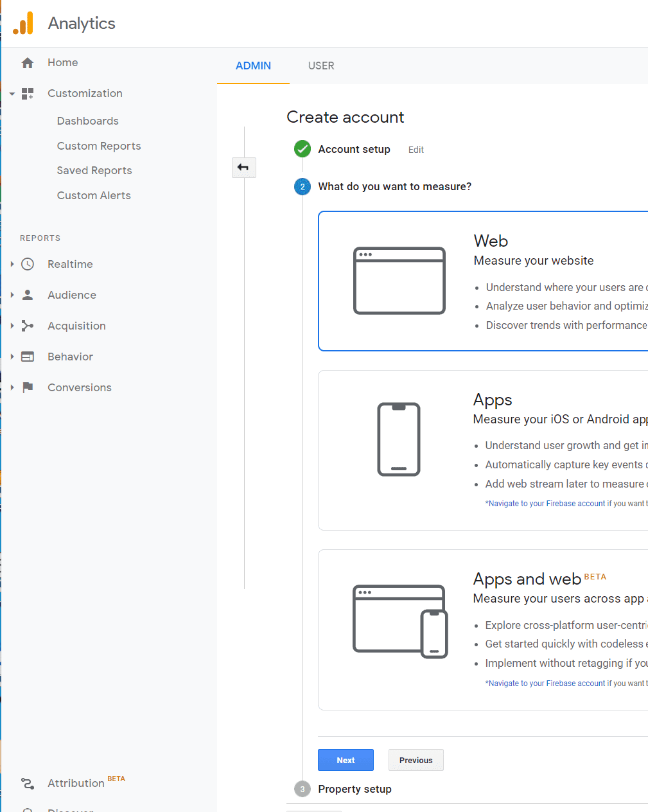Select the Apps measurement option title
The width and height of the screenshot is (648, 812).
[493, 400]
